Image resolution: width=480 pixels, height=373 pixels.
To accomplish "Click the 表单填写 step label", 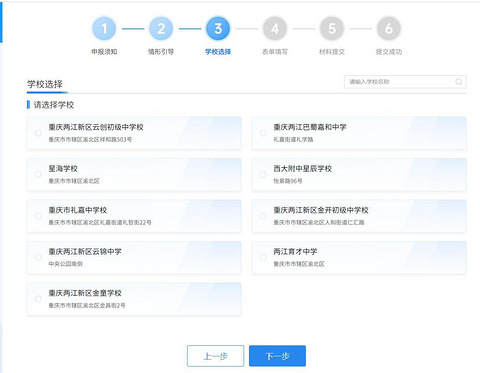I will click(275, 52).
